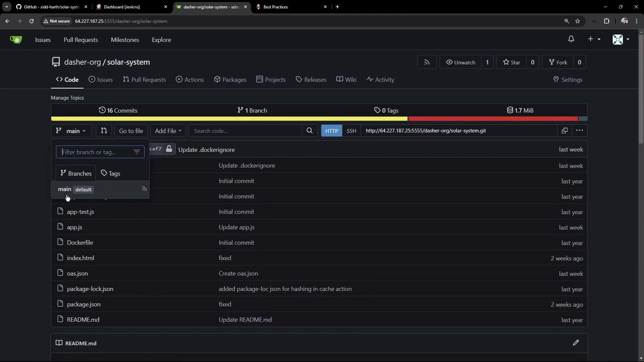Click the Gitea logo home icon
This screenshot has width=644, height=362.
[x=16, y=40]
